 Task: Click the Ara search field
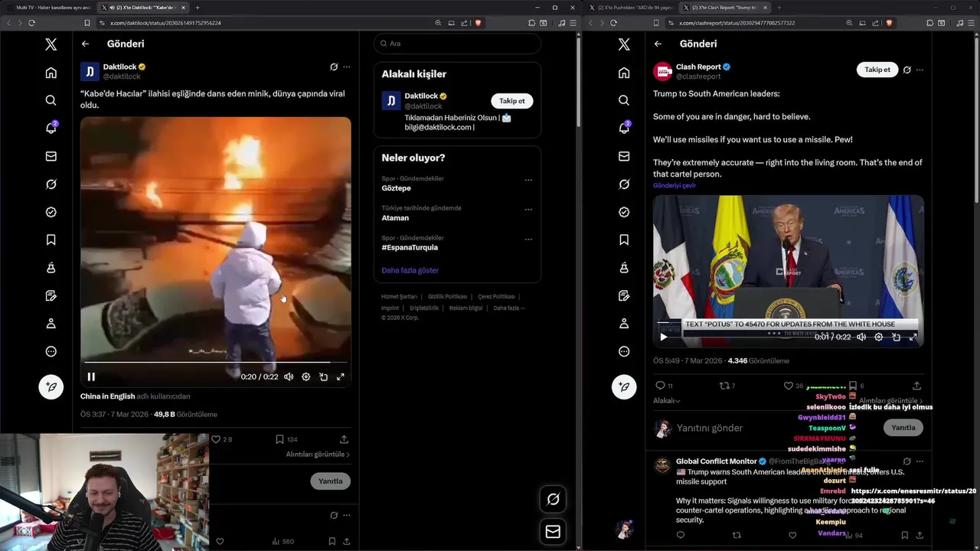457,44
